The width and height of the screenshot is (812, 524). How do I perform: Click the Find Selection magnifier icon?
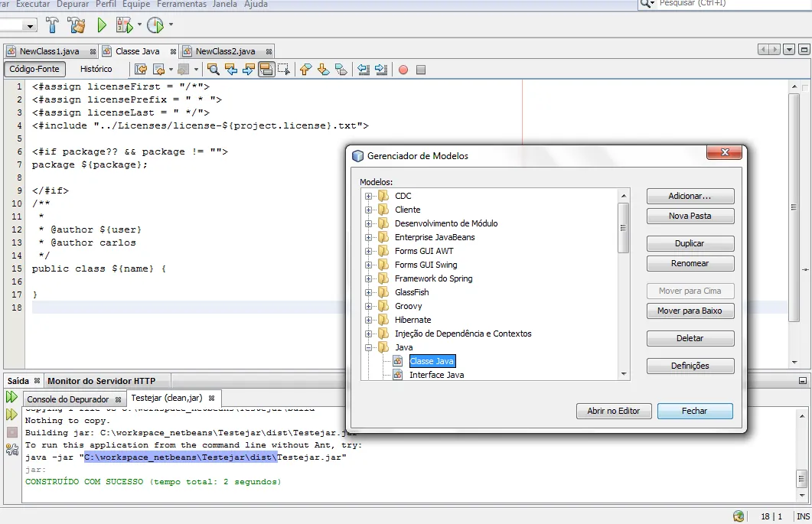click(x=214, y=70)
